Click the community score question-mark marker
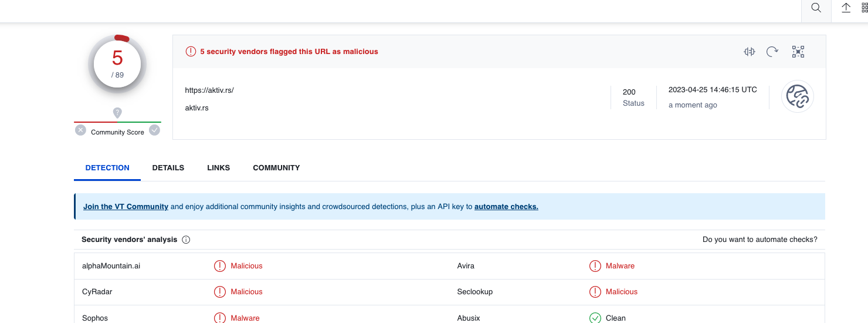The height and width of the screenshot is (323, 868). coord(117,113)
